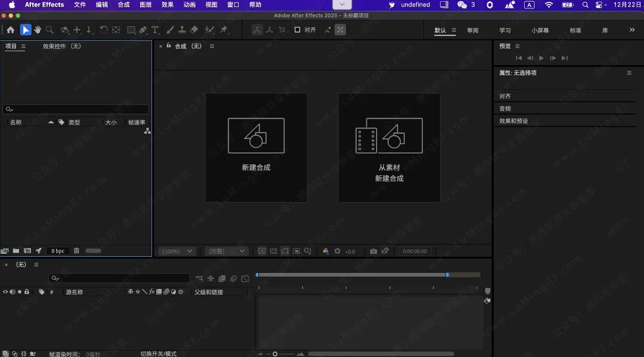
Task: Select the Hand tool
Action: (38, 30)
